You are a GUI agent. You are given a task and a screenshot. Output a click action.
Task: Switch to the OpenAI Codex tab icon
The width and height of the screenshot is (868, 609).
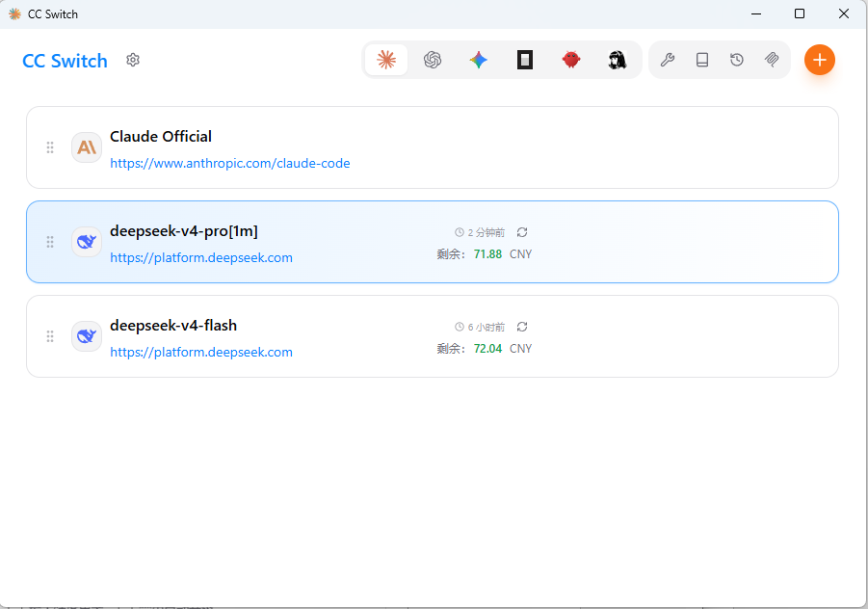click(x=433, y=60)
